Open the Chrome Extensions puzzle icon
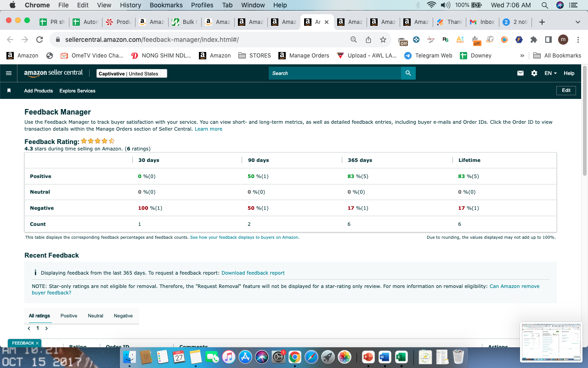 pyautogui.click(x=534, y=40)
